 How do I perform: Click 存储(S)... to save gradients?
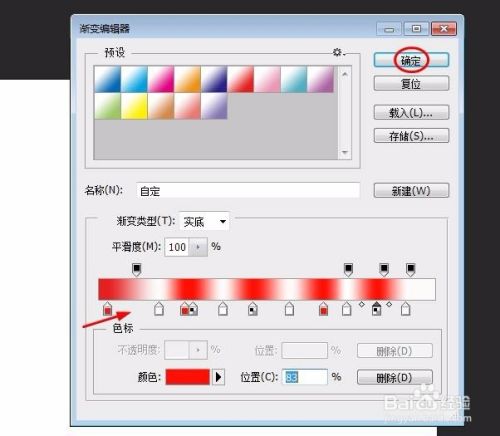point(411,135)
